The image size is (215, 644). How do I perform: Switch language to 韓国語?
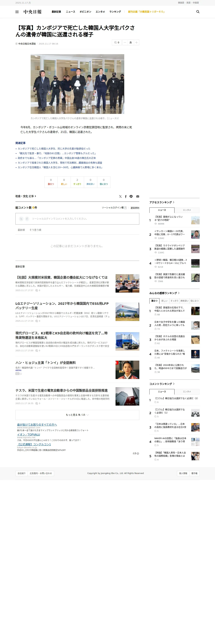point(181,3)
